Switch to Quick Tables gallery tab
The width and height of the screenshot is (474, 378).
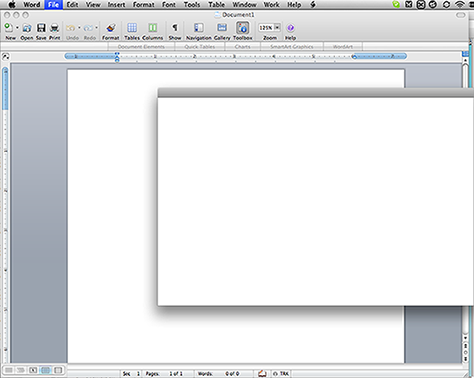point(200,47)
